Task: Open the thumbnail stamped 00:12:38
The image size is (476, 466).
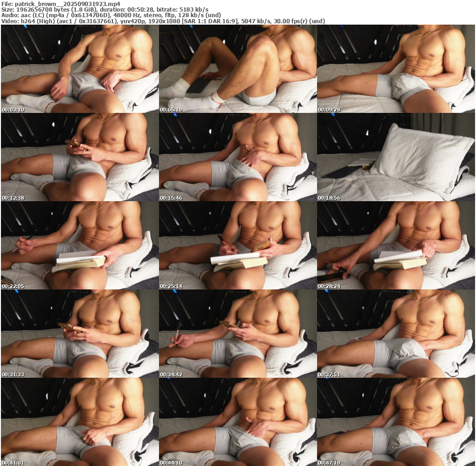Action: pyautogui.click(x=80, y=157)
